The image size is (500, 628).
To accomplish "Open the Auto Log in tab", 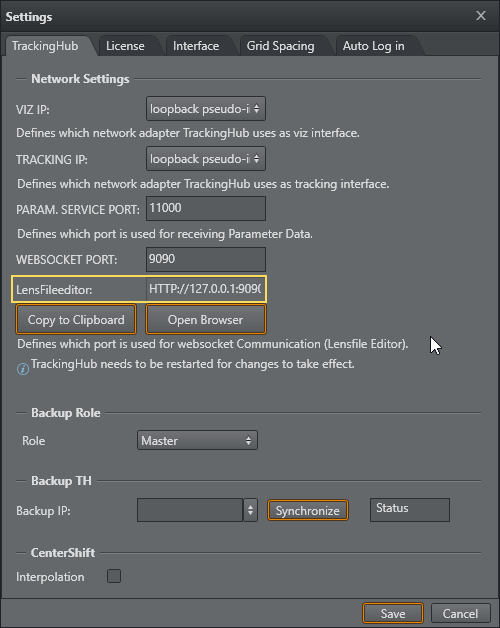I will (x=373, y=46).
